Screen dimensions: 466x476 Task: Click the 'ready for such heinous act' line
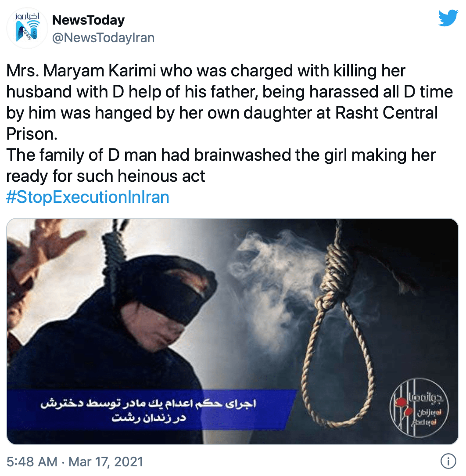pos(106,176)
